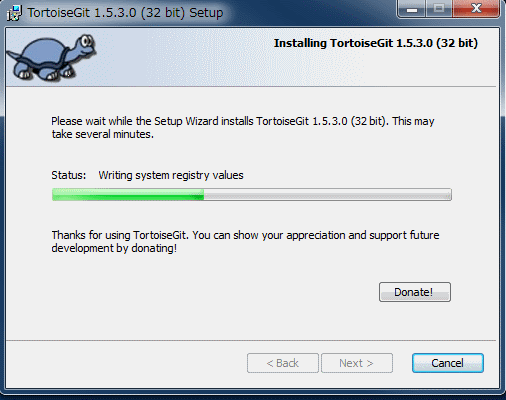Click the disabled Next > button

[x=357, y=363]
